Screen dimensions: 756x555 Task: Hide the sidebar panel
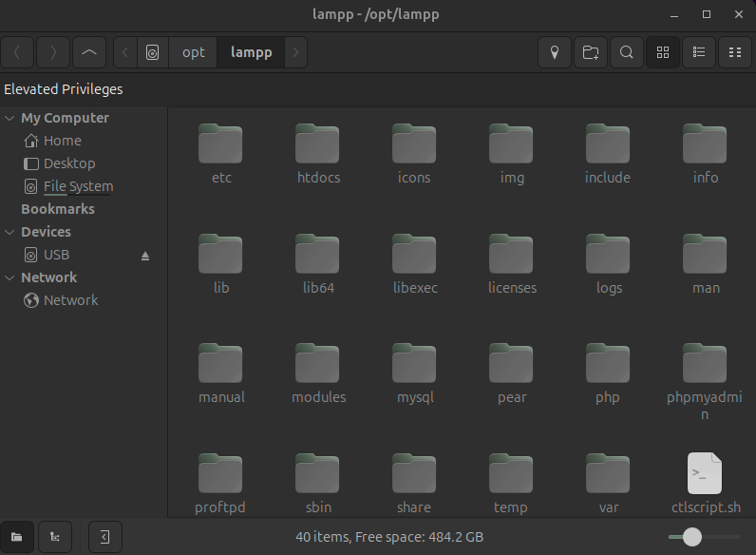tap(105, 537)
